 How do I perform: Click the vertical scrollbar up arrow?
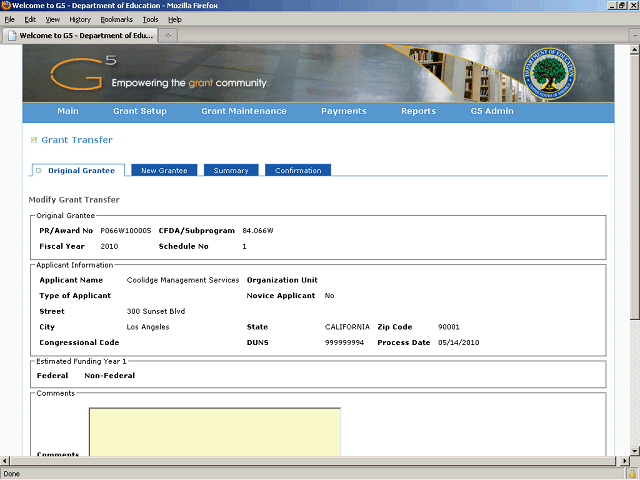634,50
